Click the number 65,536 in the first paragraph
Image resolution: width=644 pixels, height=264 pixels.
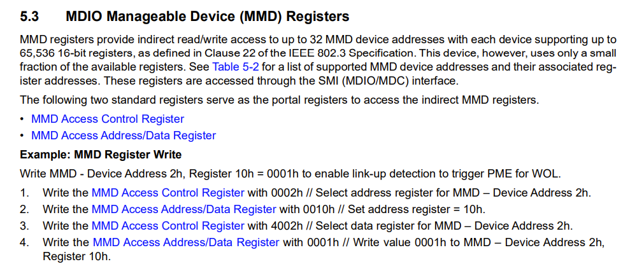click(x=39, y=53)
